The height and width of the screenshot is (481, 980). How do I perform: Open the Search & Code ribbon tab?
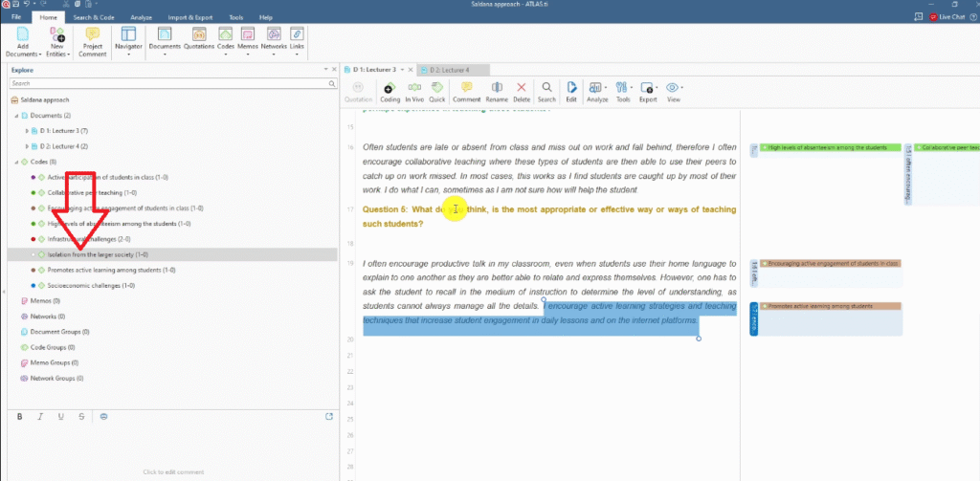click(95, 17)
